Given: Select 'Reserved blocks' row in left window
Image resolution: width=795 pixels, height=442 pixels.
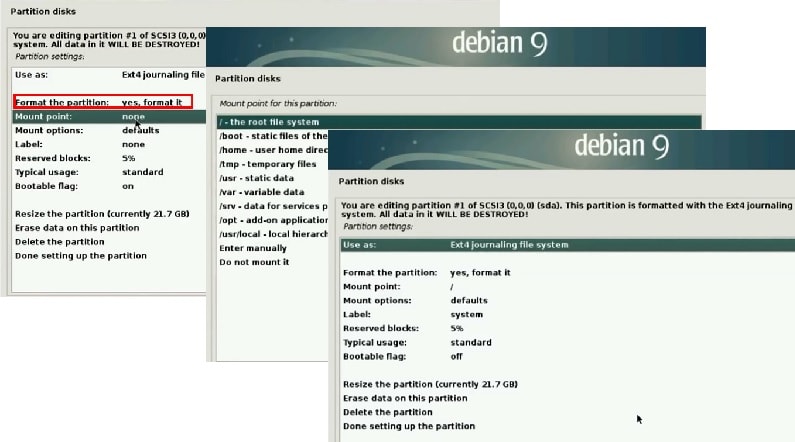Looking at the screenshot, I should pyautogui.click(x=109, y=158).
